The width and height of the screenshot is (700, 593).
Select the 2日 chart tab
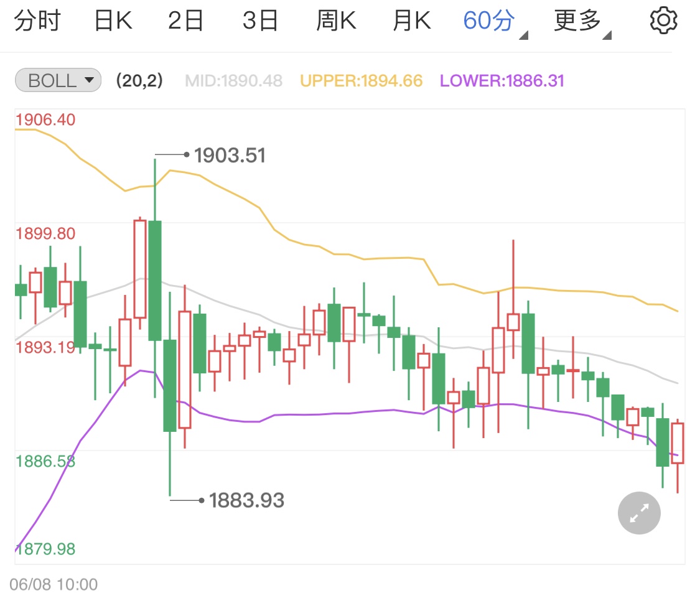point(185,21)
